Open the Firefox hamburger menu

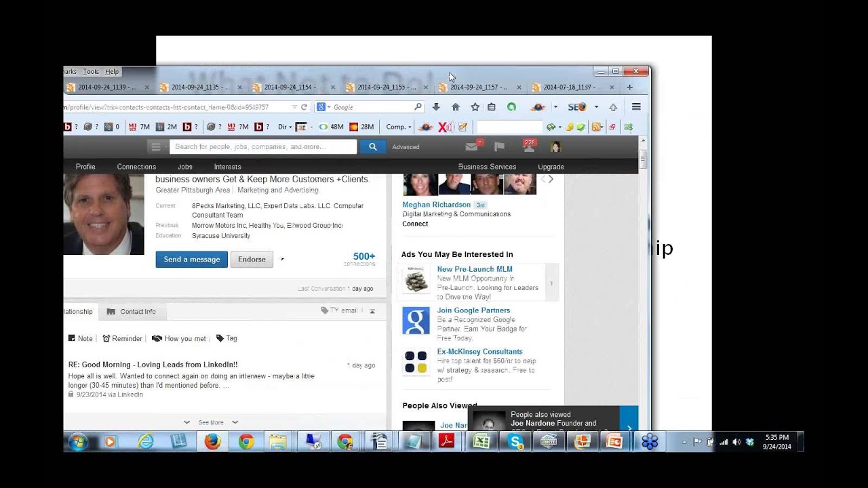tap(636, 106)
